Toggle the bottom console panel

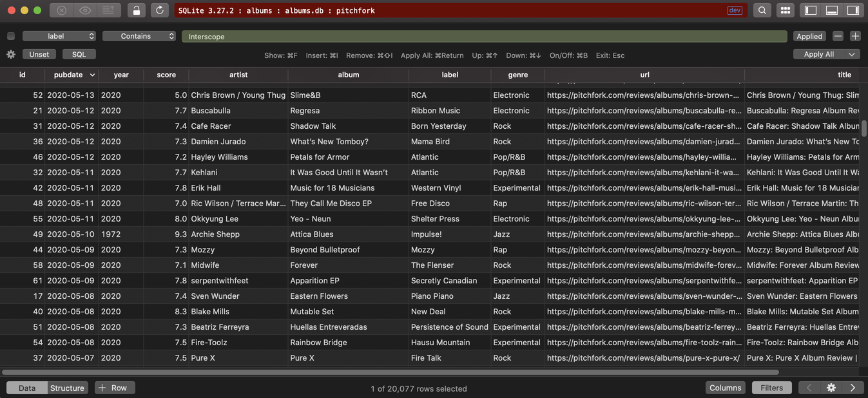click(x=832, y=10)
